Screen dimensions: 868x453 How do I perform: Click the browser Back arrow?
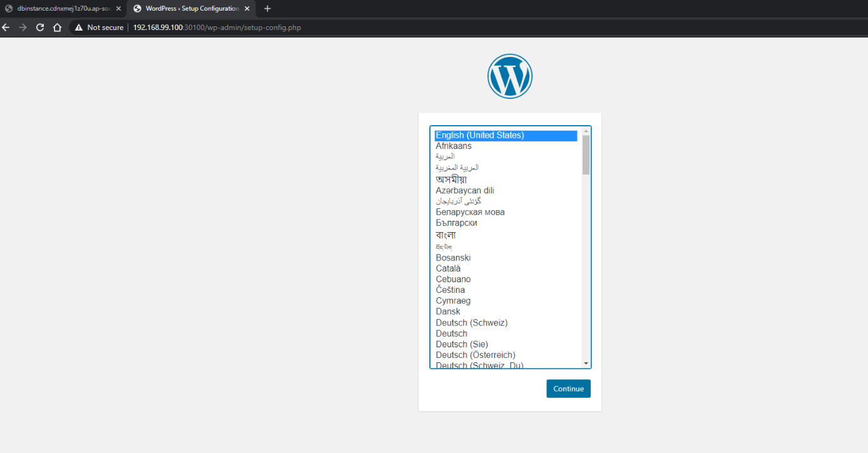coord(6,28)
